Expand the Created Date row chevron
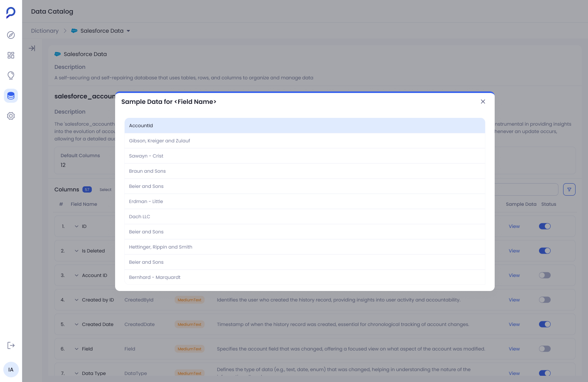Viewport: 588px width, 382px height. [x=77, y=324]
